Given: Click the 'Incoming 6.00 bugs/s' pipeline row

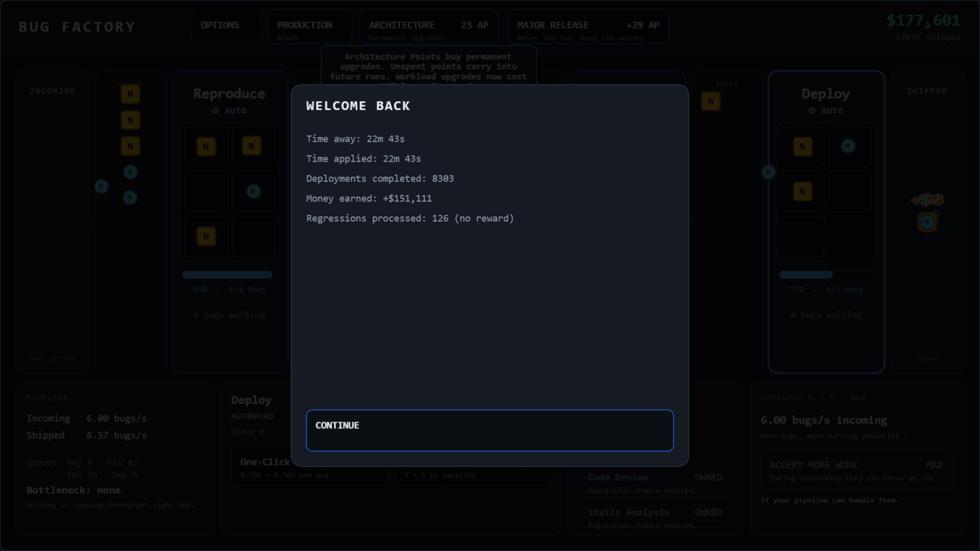Looking at the screenshot, I should point(86,418).
